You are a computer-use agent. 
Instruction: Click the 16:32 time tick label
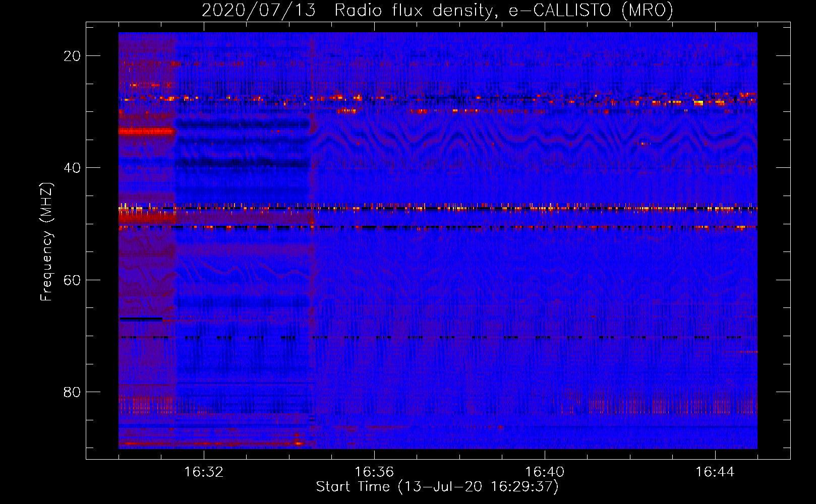[x=204, y=472]
